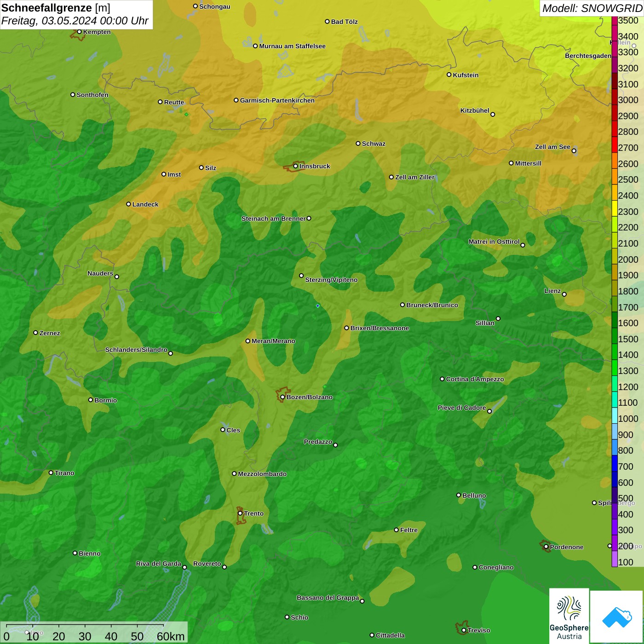Click the legend value '2000'
644x644 pixels.
pos(628,259)
